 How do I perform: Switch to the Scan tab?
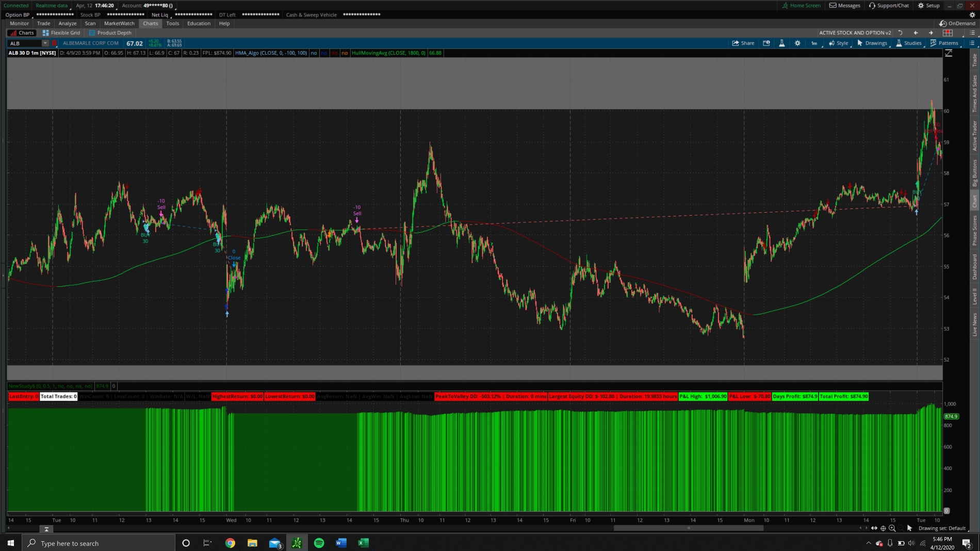coord(90,23)
